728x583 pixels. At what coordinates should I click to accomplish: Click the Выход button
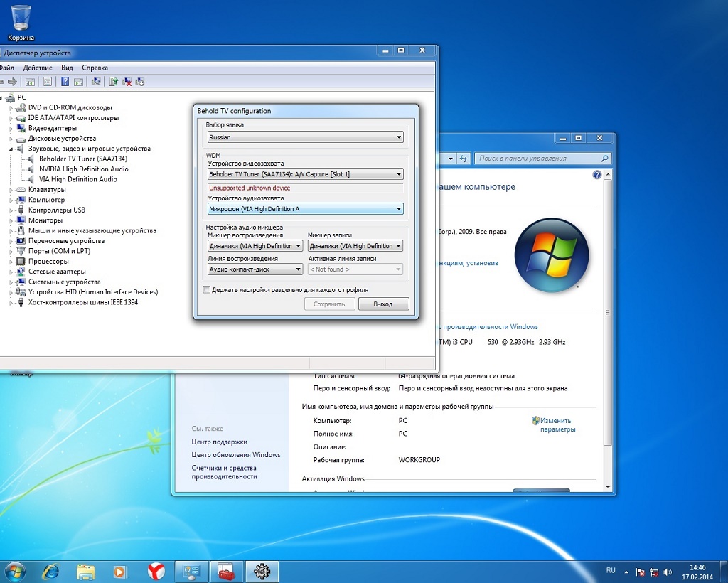pos(383,304)
